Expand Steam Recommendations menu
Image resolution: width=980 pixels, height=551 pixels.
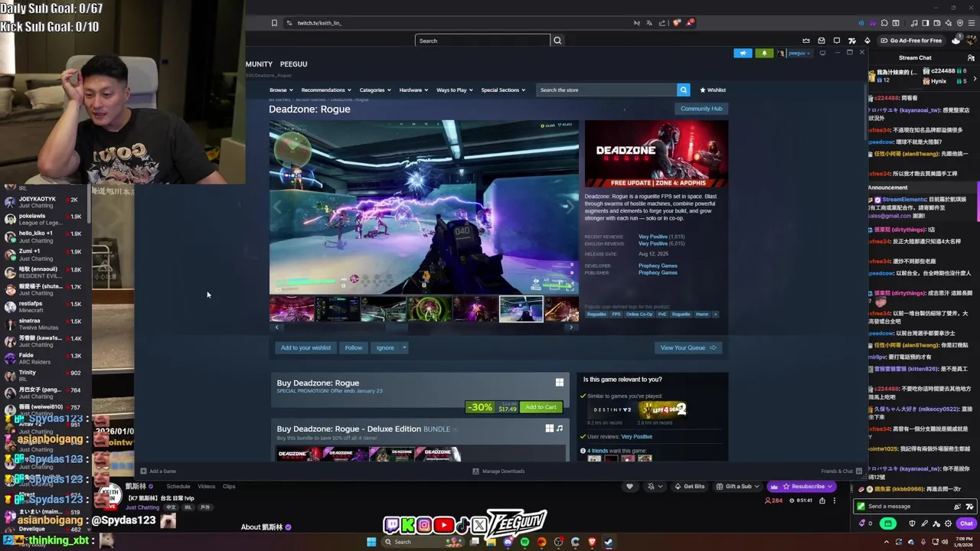point(326,90)
